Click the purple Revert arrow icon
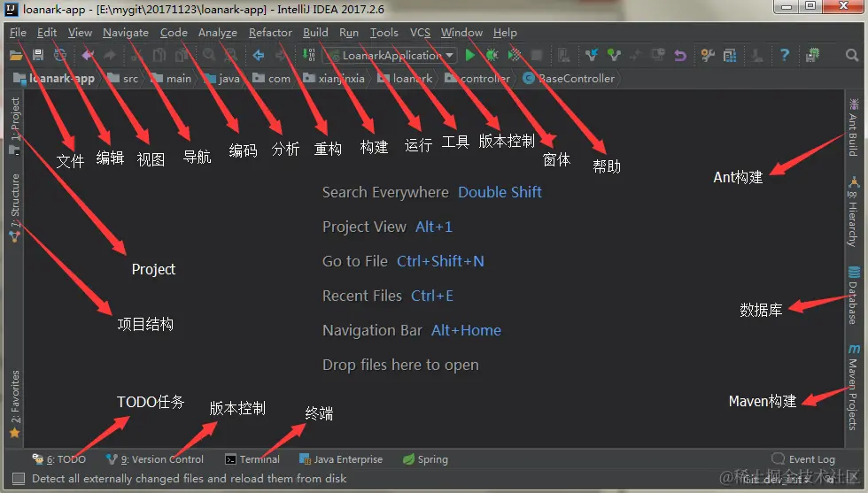The height and width of the screenshot is (493, 868). coord(680,55)
